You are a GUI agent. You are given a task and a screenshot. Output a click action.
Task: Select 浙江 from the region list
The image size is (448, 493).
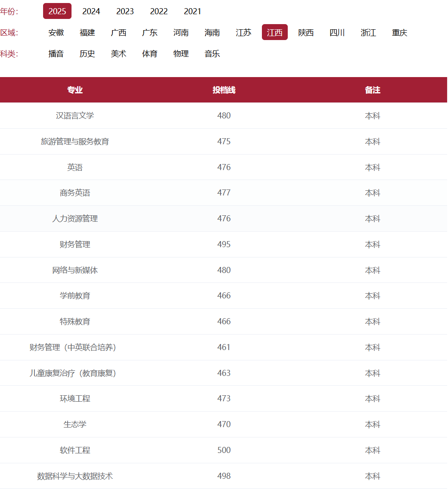coord(368,32)
